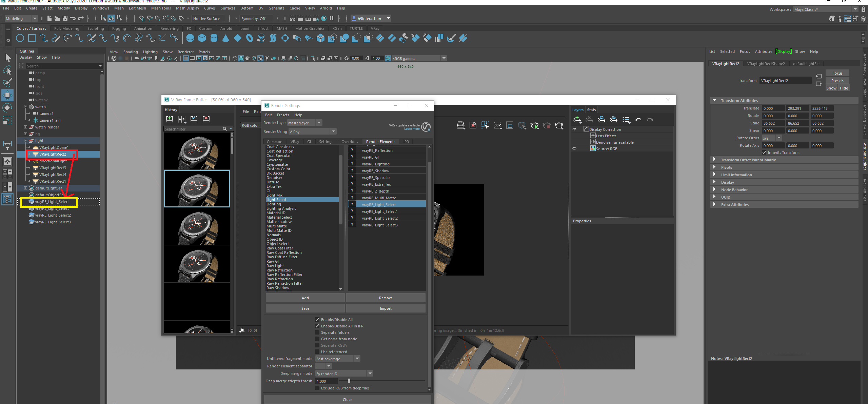Viewport: 868px width, 404px height.
Task: Click the Add button for render elements
Action: click(305, 298)
